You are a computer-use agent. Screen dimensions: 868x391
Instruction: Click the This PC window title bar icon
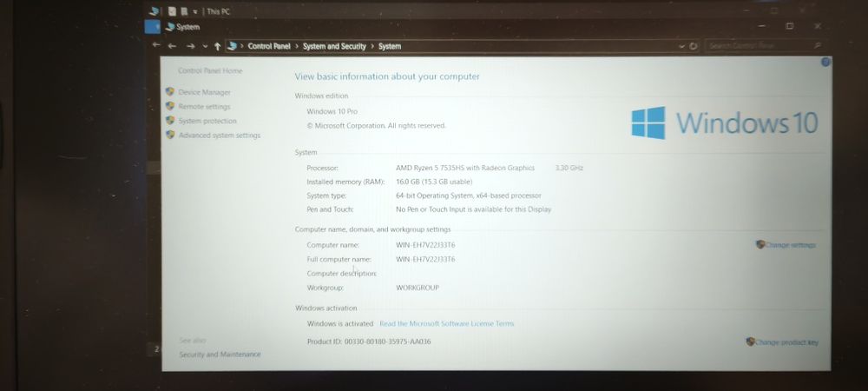[155, 11]
